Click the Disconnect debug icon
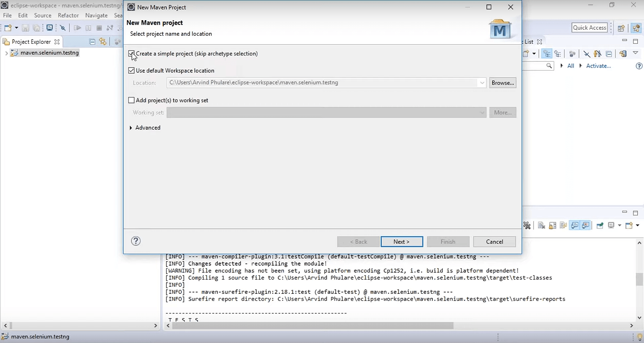The height and width of the screenshot is (343, 644). pos(110,28)
